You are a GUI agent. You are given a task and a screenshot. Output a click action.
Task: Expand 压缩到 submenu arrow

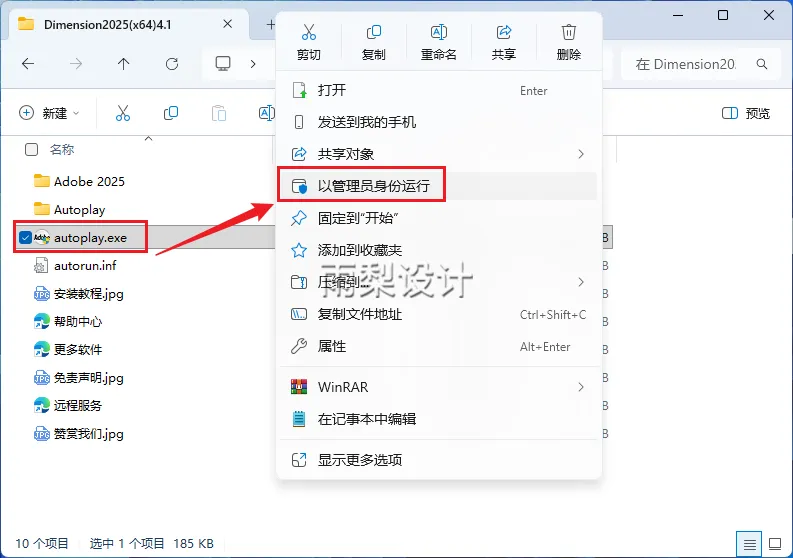pyautogui.click(x=581, y=282)
